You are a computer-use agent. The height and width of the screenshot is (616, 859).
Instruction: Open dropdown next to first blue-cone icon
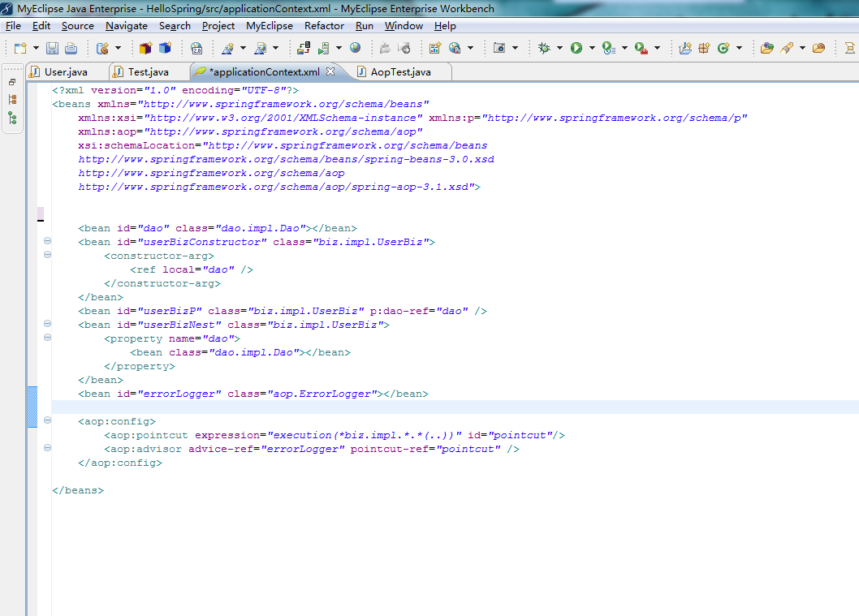pos(243,48)
